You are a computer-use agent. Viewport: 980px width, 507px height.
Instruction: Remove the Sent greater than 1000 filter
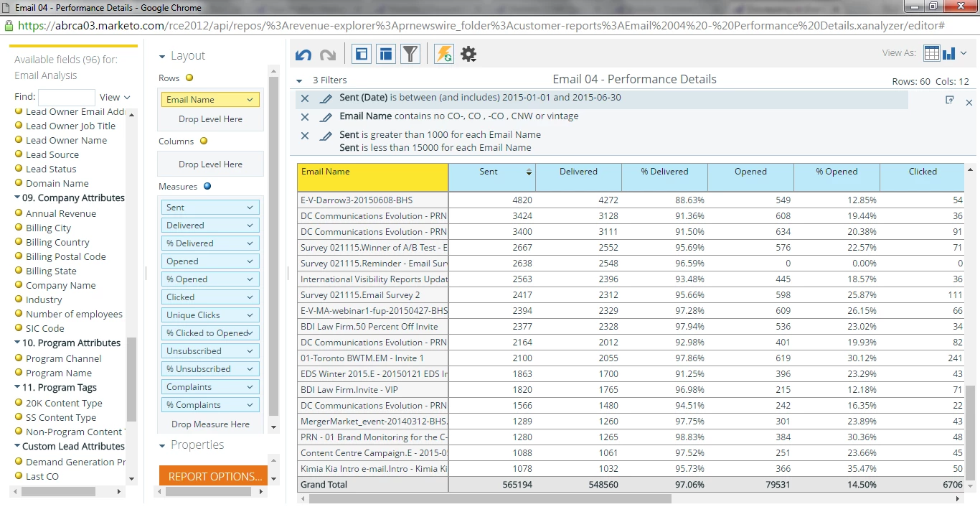[305, 136]
